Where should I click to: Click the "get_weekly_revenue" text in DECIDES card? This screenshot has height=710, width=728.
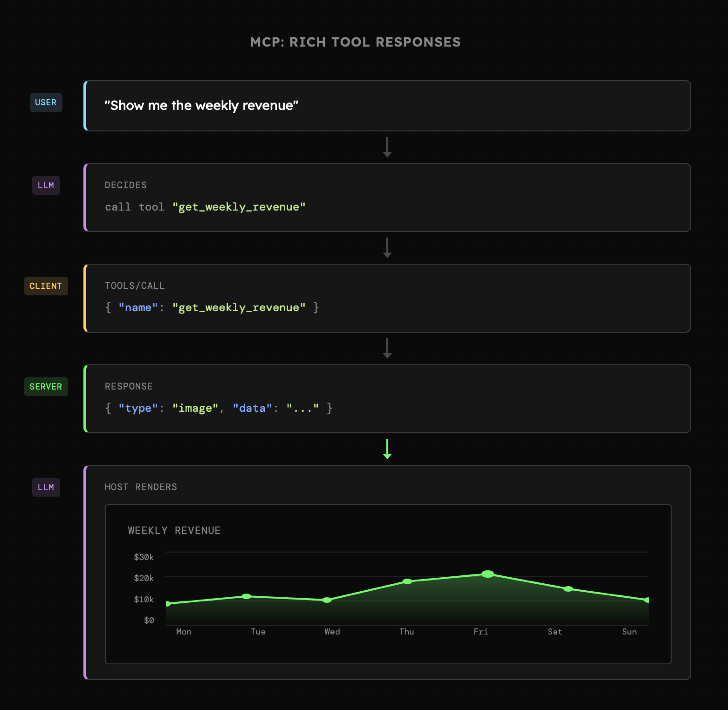point(239,207)
